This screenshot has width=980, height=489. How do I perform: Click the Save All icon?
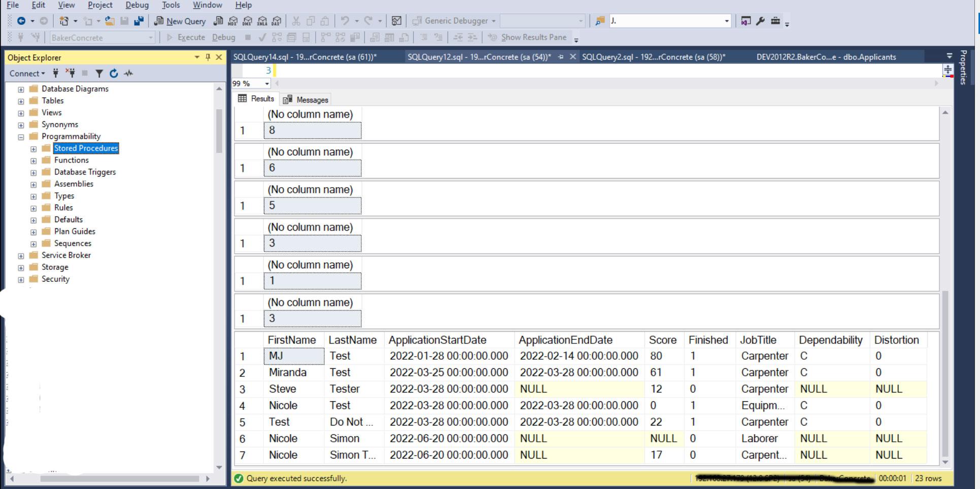[x=139, y=21]
